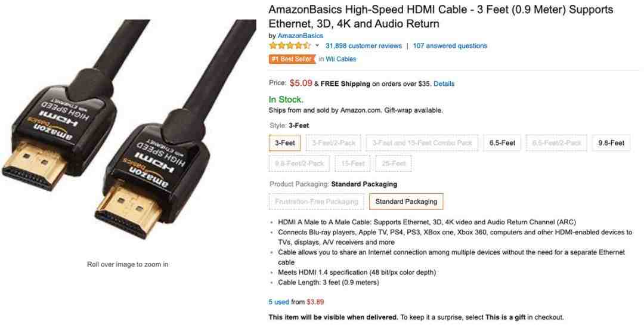Choose the 6.5-Feet/2-Pack style option
Viewport: 644px width, 328px height.
pos(556,143)
